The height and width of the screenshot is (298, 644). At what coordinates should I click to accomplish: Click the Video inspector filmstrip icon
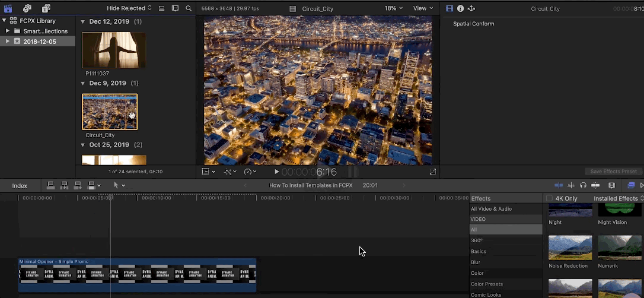[449, 8]
